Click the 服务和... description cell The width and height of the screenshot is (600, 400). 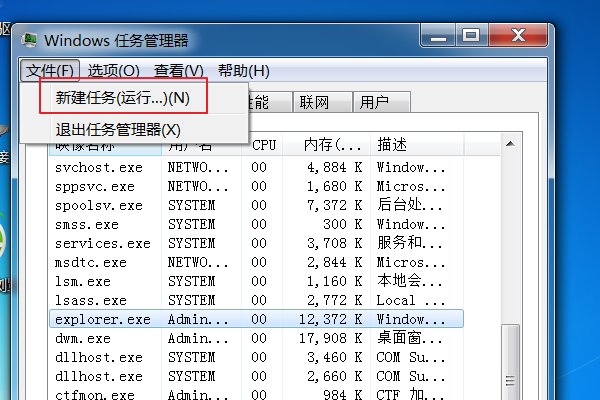(410, 243)
